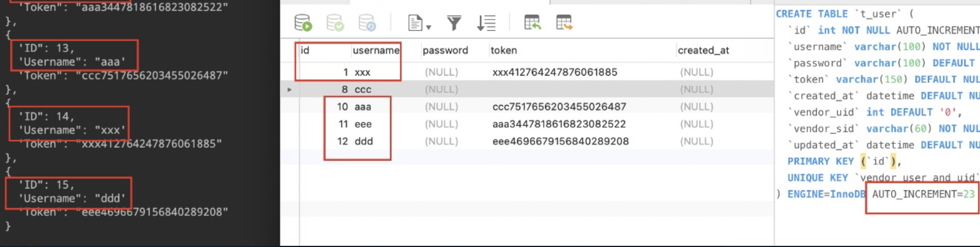Click the current-row arrow marker beside row 8
The width and height of the screenshot is (980, 247).
289,90
